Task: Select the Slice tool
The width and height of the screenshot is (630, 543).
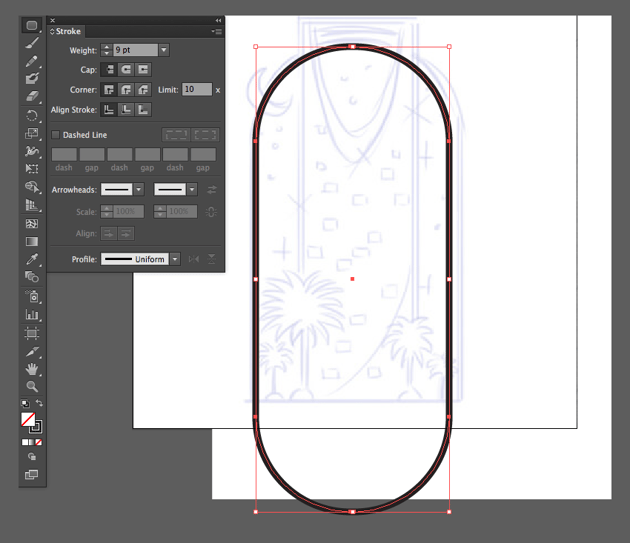Action: (x=32, y=351)
